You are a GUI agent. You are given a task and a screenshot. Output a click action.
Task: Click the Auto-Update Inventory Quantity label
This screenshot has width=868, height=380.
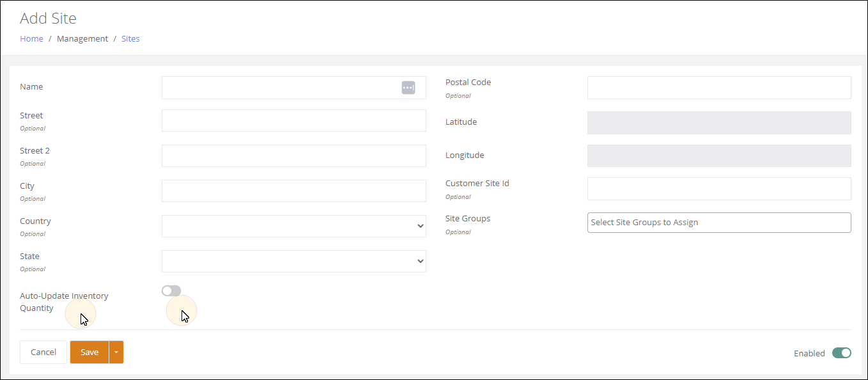pyautogui.click(x=64, y=302)
